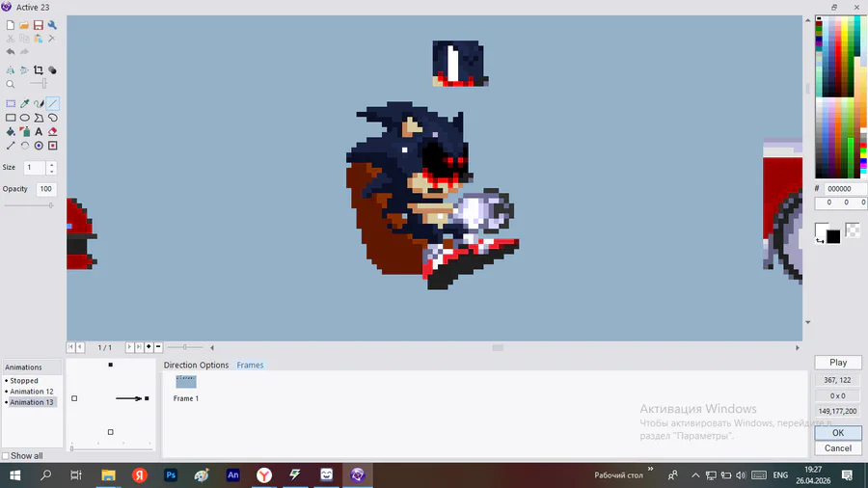Click the black foreground color swatch

833,237
